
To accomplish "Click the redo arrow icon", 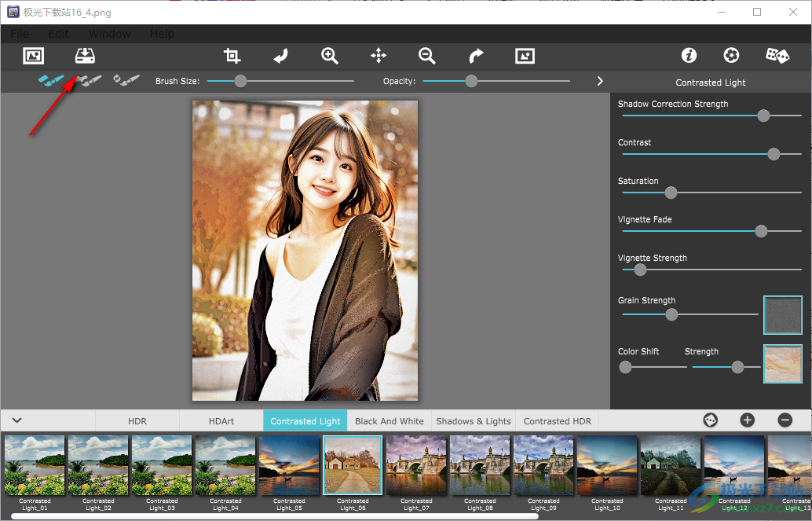I will tap(476, 56).
